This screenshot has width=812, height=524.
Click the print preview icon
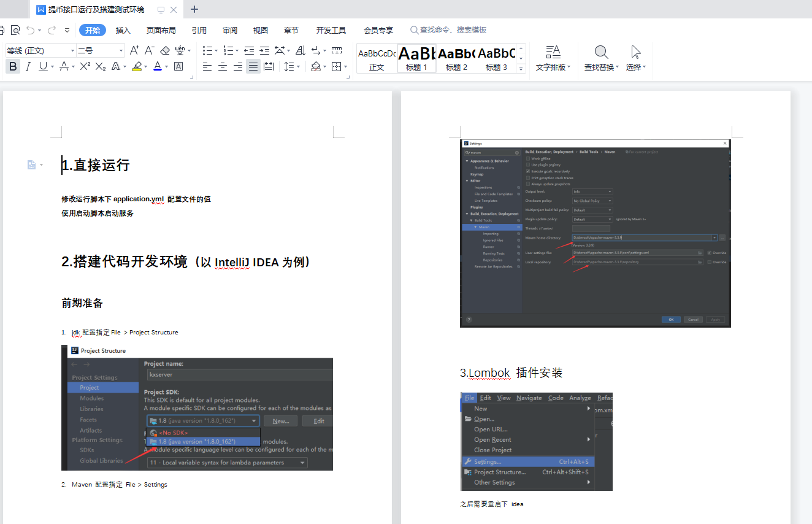coord(15,29)
